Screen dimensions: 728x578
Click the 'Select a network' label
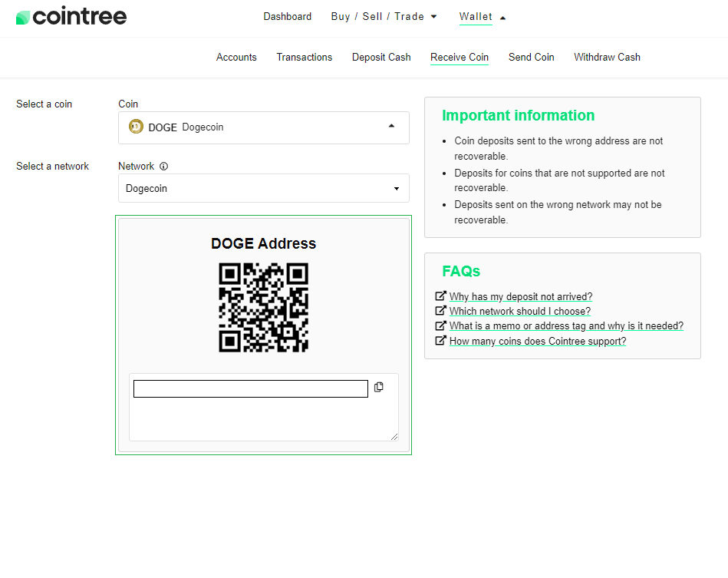coord(52,167)
